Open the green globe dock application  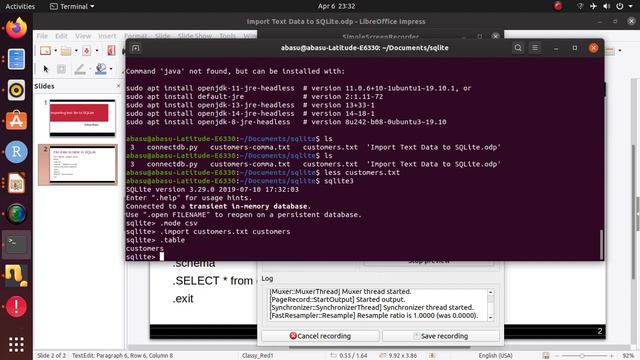tap(16, 213)
